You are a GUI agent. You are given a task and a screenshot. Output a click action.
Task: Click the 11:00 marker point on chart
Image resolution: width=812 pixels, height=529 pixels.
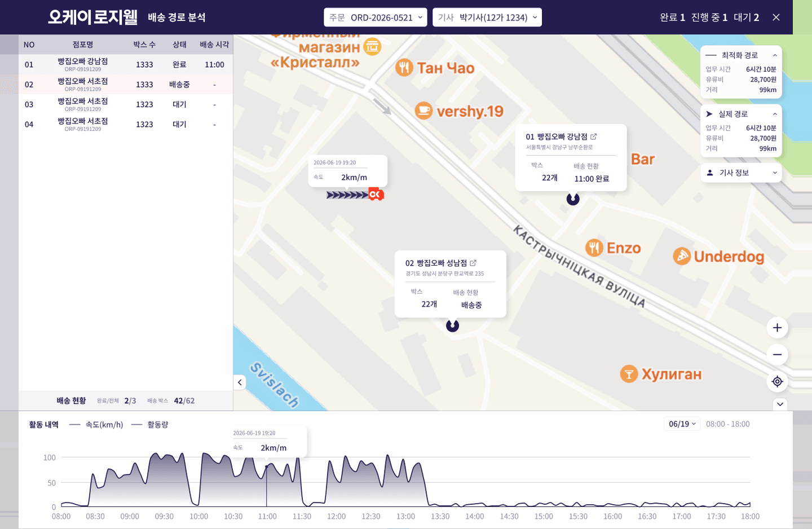point(267,466)
